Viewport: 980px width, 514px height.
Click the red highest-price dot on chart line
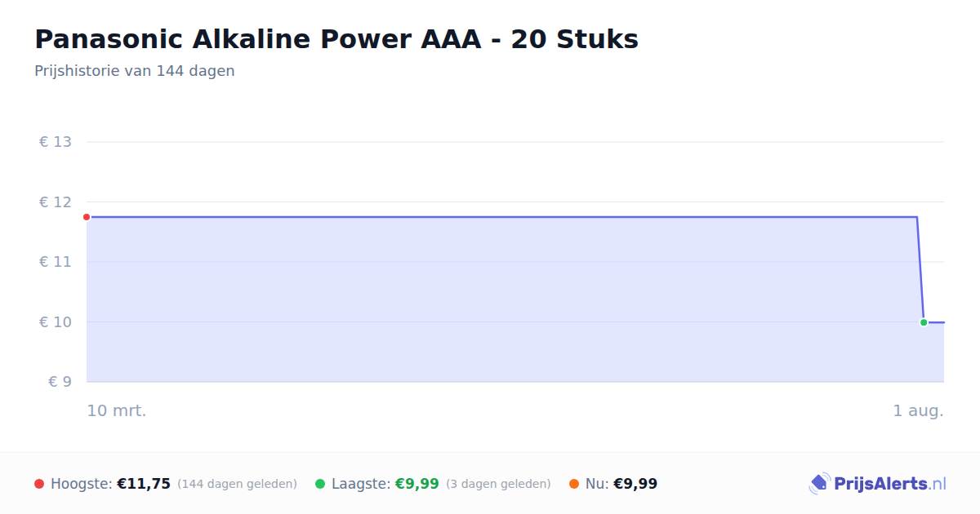pyautogui.click(x=87, y=217)
